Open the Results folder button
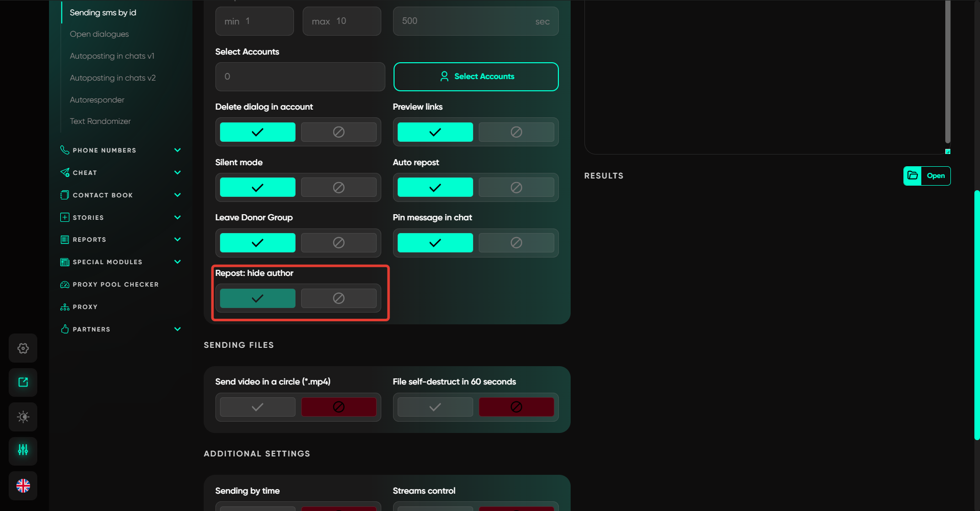This screenshot has width=980, height=511. [x=936, y=176]
